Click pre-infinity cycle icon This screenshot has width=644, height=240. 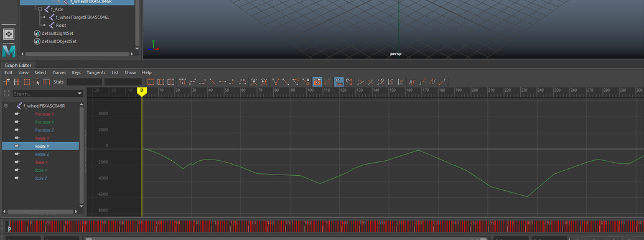tap(413, 82)
